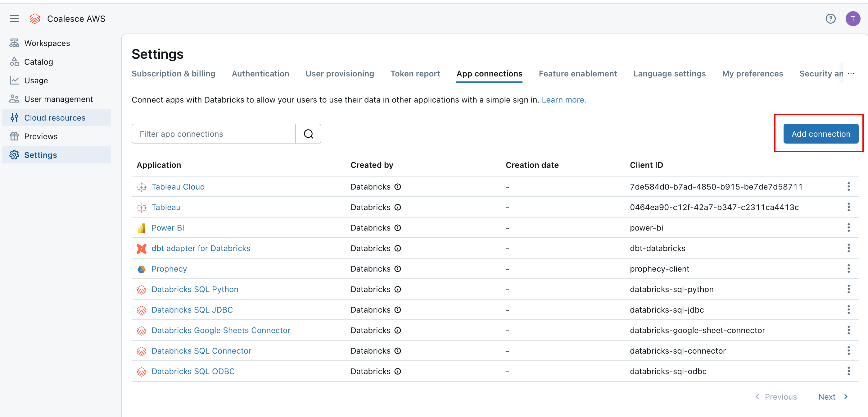The height and width of the screenshot is (417, 868).
Task: Switch to Token report tab
Action: pyautogui.click(x=415, y=74)
